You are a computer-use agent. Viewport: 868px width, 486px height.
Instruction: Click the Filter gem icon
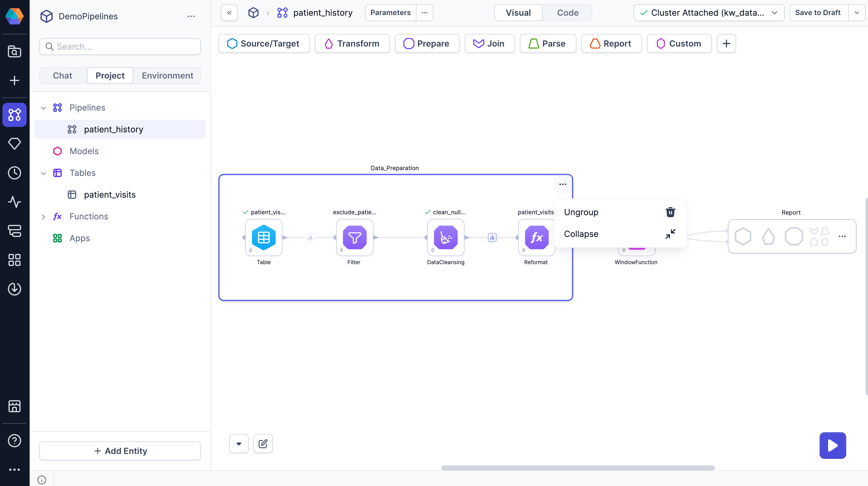pyautogui.click(x=354, y=237)
